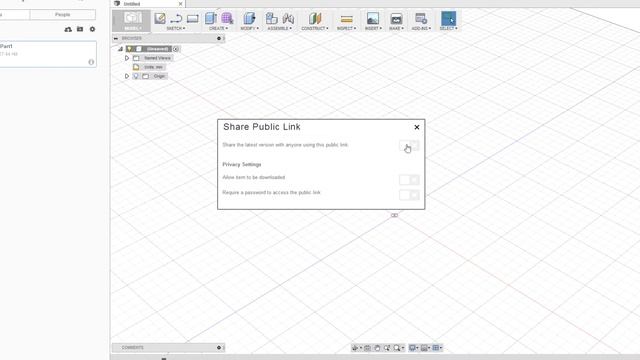The width and height of the screenshot is (640, 360).
Task: Open the Orbit dropdown arrow
Action: [x=360, y=348]
